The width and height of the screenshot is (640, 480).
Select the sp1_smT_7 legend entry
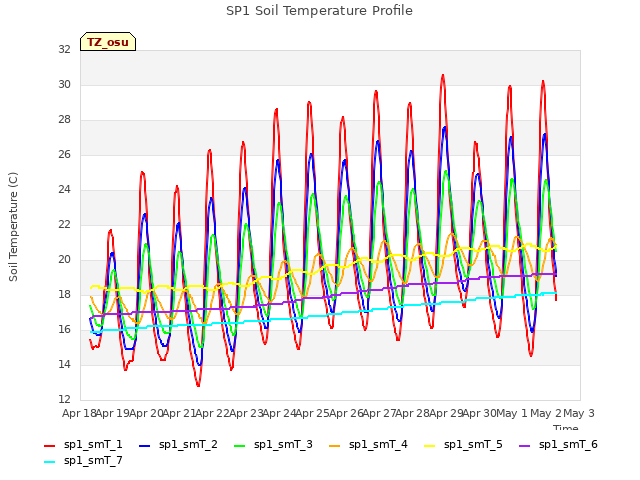pos(83,460)
